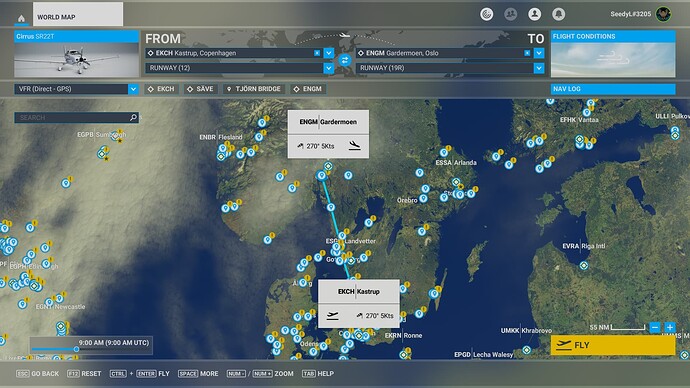Select the ENGM airport marker on map
690x388 pixels.
coord(328,166)
